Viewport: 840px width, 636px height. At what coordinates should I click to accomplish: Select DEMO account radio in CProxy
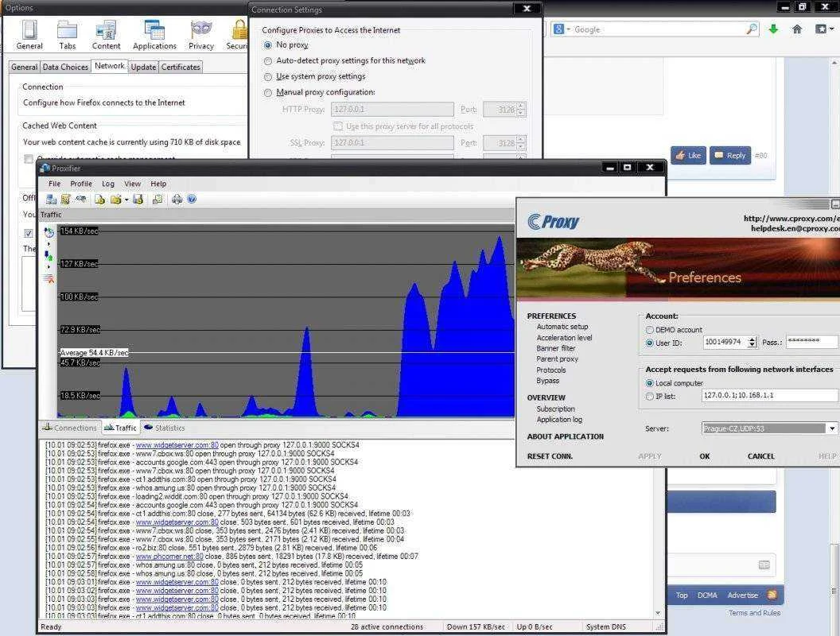click(650, 330)
